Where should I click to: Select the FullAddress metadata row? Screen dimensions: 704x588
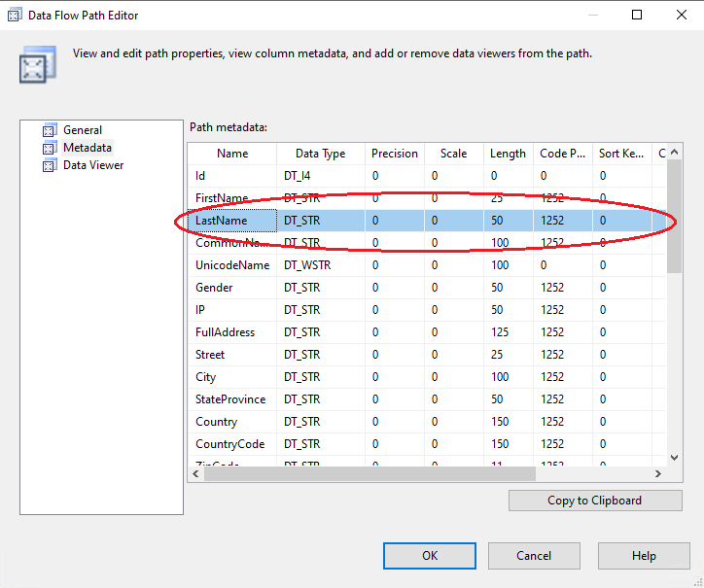225,332
